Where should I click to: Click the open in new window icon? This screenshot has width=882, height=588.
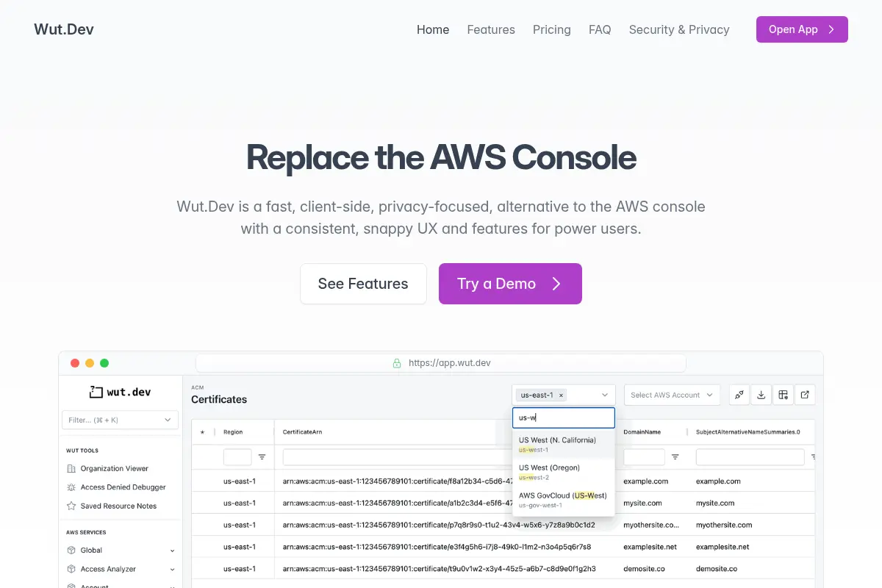pos(805,395)
